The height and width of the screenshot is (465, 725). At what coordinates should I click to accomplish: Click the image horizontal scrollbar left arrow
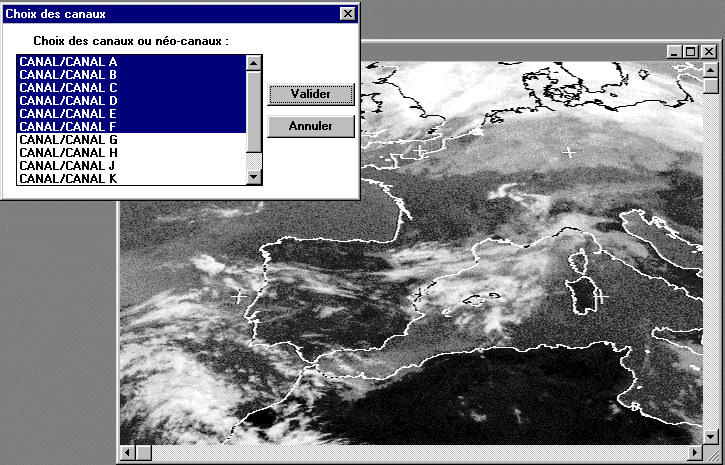click(x=128, y=454)
